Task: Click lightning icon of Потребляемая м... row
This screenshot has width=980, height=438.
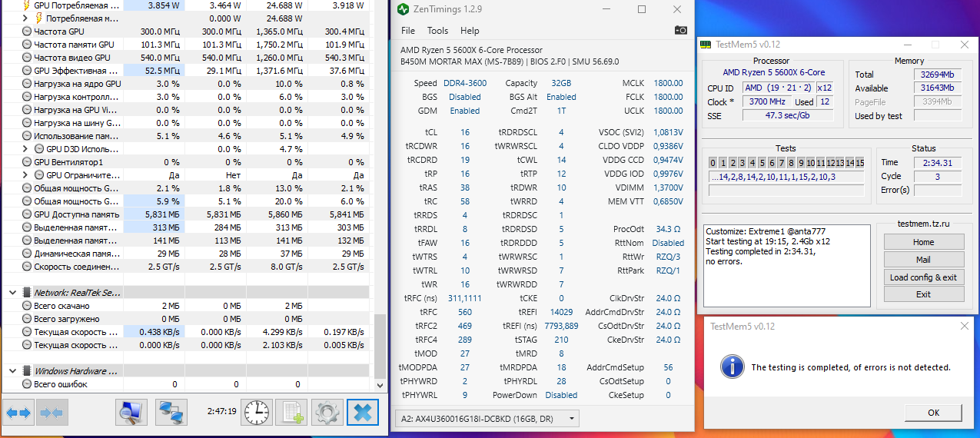Action: (x=38, y=18)
